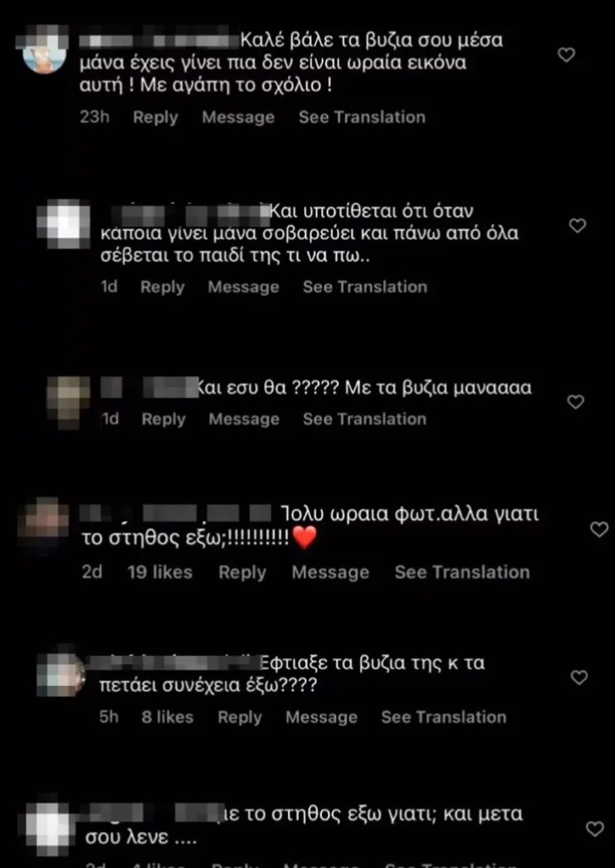Tap heart on 'Και υποτίθεται ότι όταν' comment

pyautogui.click(x=577, y=226)
